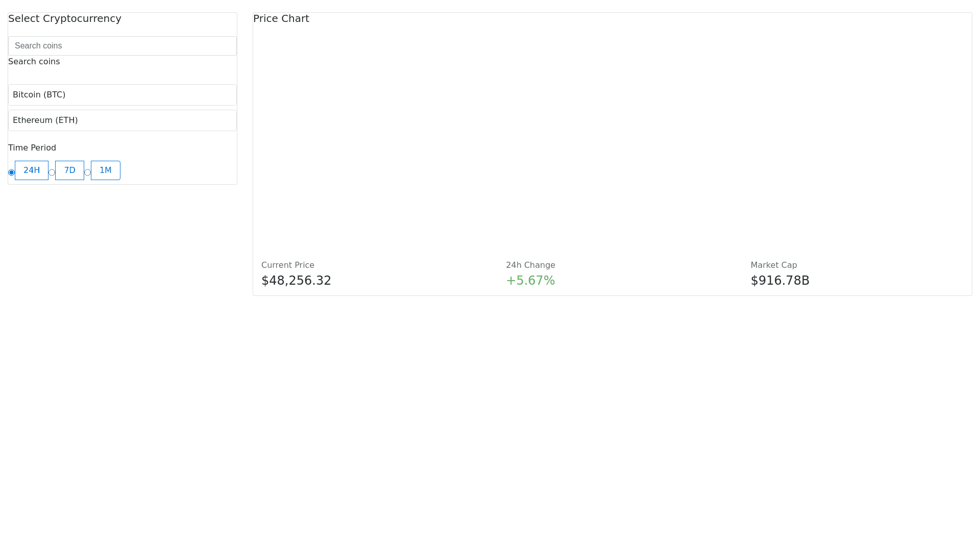Select the 7D radio circle

(x=52, y=172)
